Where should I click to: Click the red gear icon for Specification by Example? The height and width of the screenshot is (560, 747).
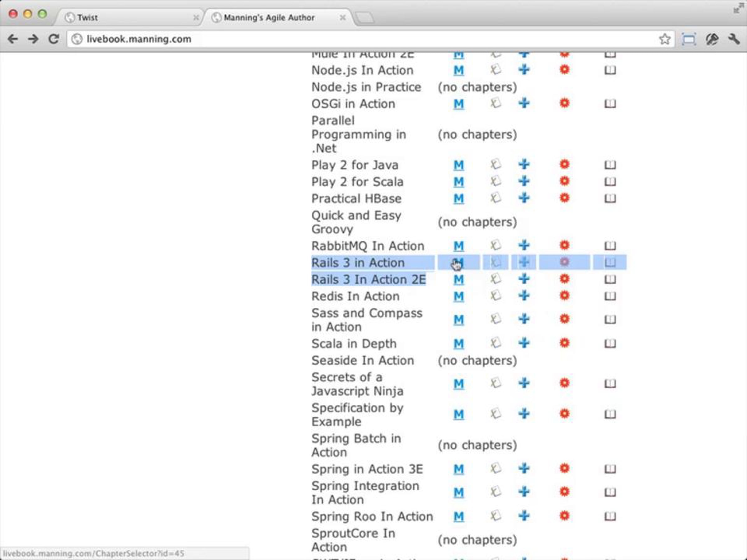(x=564, y=413)
